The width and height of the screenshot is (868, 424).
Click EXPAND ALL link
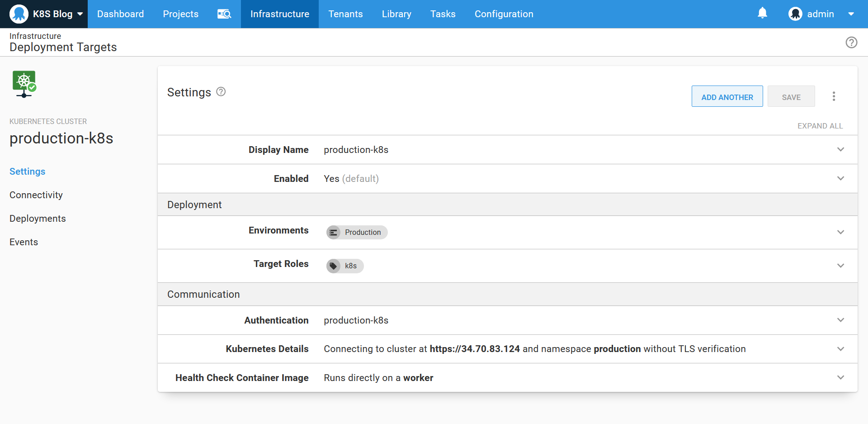click(x=820, y=126)
